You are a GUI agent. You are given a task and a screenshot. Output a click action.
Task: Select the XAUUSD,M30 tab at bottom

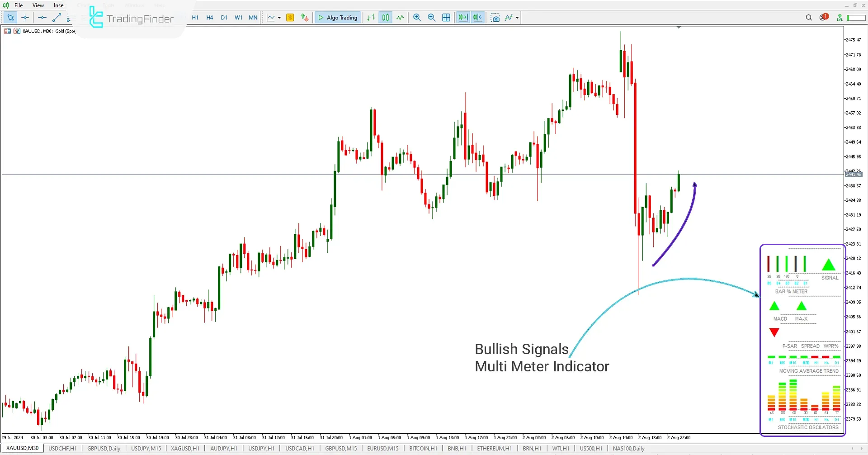(22, 448)
